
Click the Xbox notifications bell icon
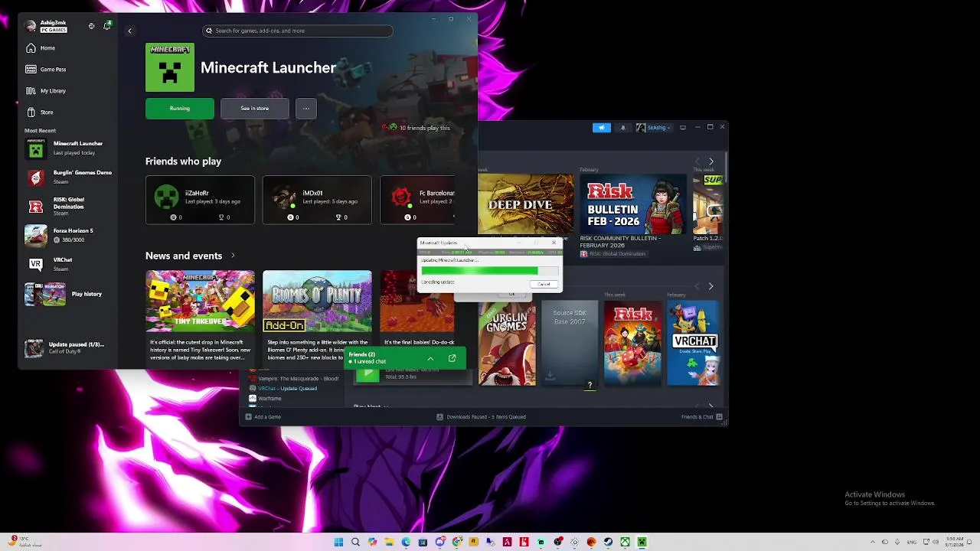point(106,26)
